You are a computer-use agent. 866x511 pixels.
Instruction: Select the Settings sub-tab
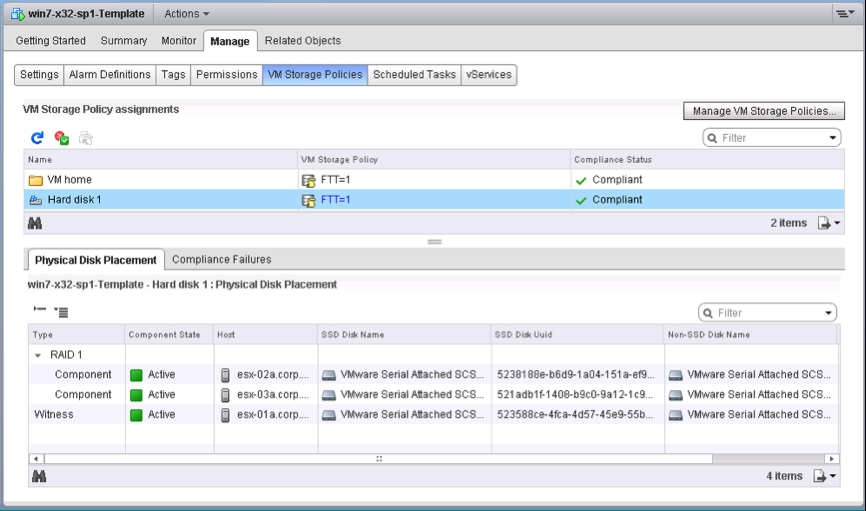(39, 75)
